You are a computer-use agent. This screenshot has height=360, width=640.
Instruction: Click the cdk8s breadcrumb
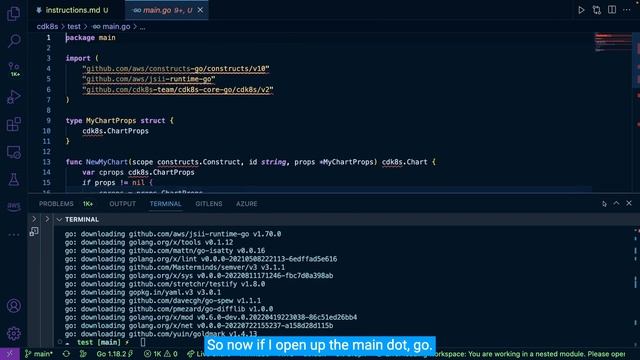[x=47, y=27]
